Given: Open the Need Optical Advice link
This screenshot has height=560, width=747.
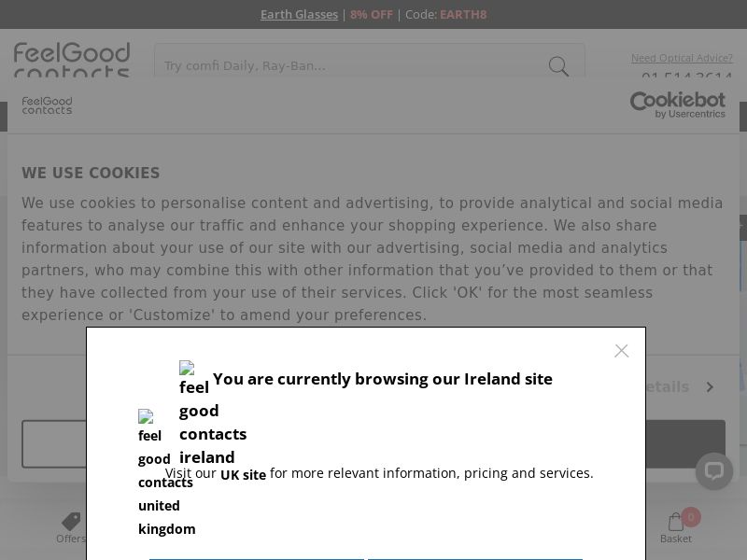Looking at the screenshot, I should pos(682,58).
